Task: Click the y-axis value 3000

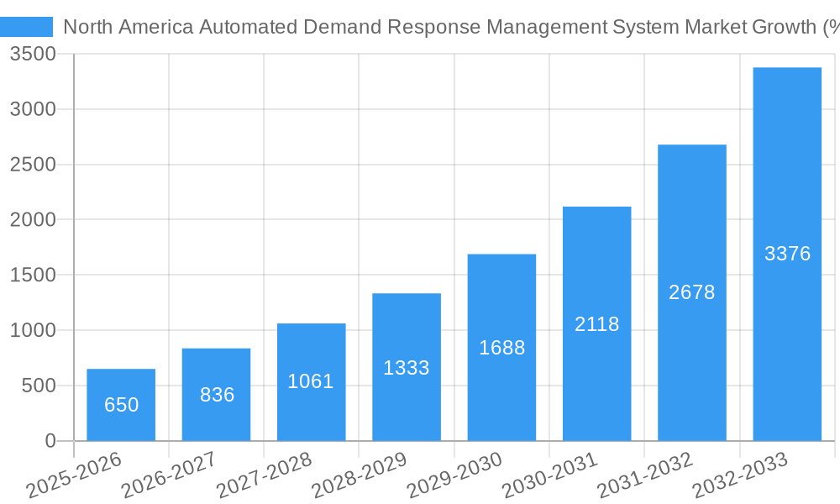Action: [x=34, y=109]
